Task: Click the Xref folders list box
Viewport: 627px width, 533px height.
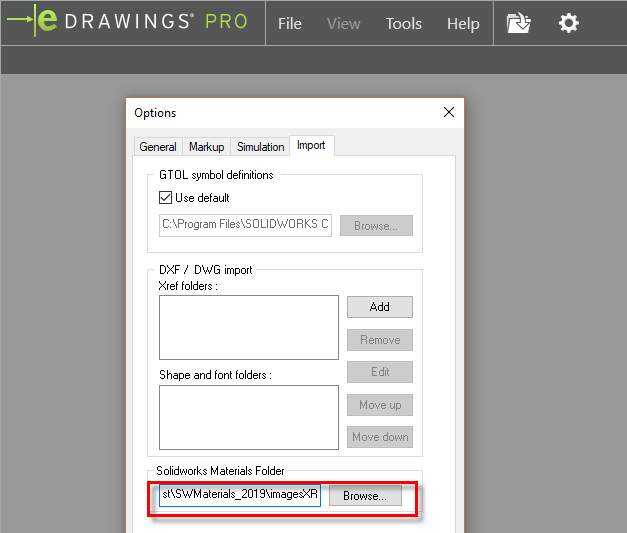Action: tap(249, 327)
